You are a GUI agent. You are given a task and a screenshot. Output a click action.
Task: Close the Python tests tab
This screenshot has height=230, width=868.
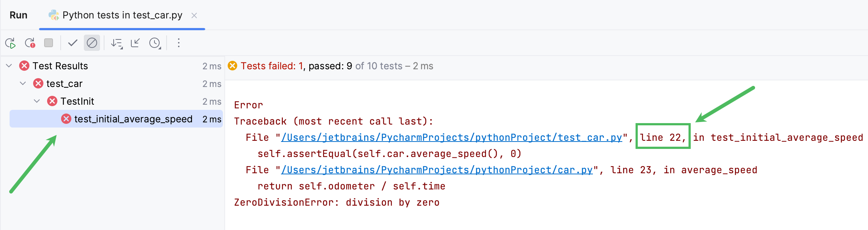tap(195, 15)
